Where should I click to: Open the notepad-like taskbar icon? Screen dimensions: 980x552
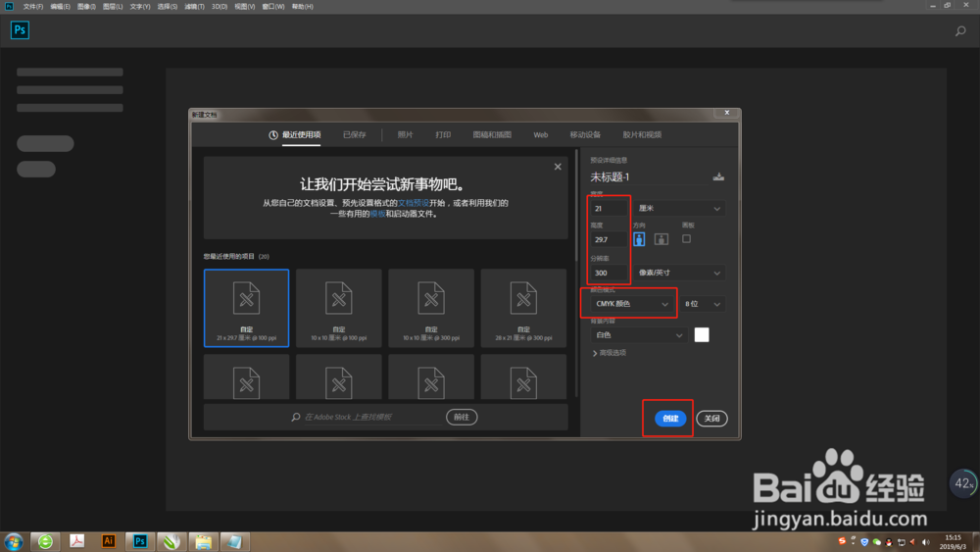pyautogui.click(x=234, y=541)
